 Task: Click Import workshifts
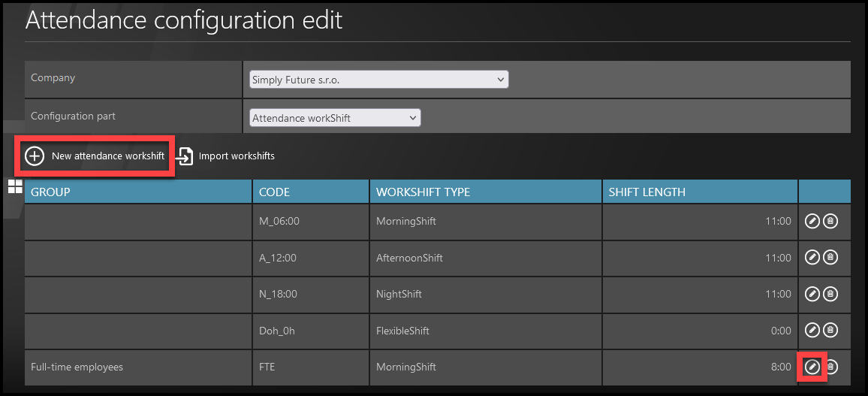click(227, 156)
